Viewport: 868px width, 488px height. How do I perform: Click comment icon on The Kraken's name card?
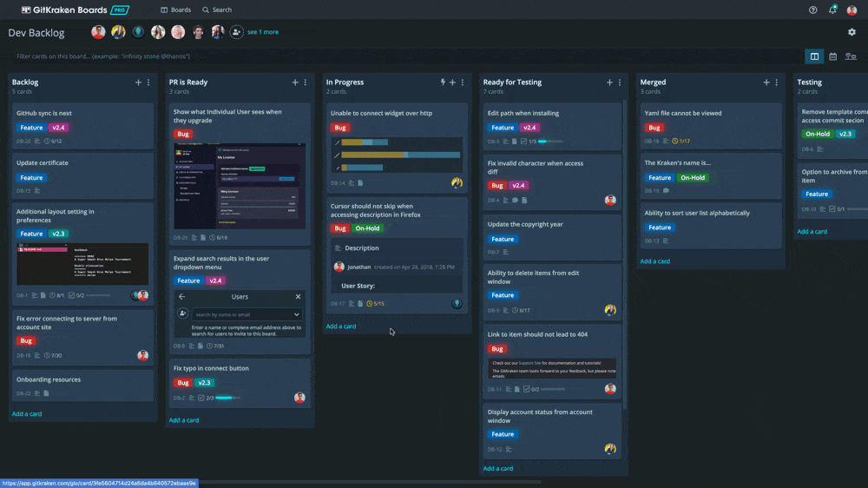pos(666,191)
